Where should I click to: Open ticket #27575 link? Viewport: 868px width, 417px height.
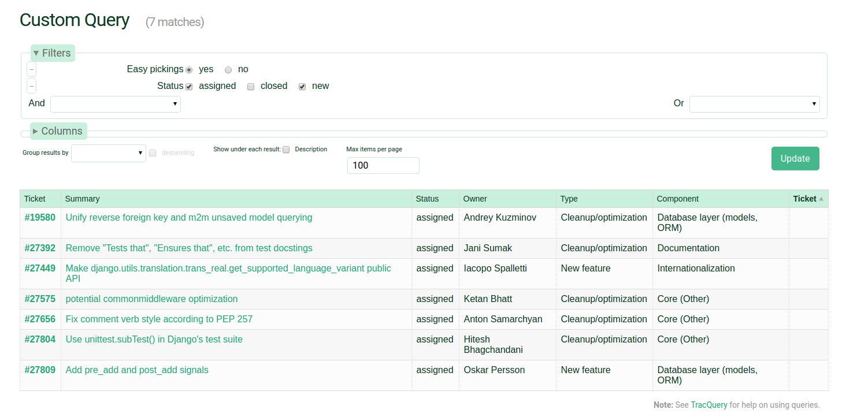pos(40,299)
